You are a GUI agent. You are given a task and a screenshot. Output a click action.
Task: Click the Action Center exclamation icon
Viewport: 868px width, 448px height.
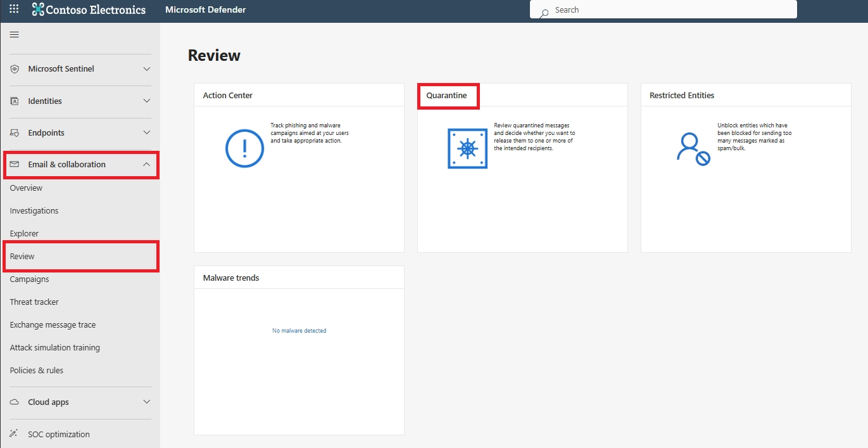click(244, 148)
